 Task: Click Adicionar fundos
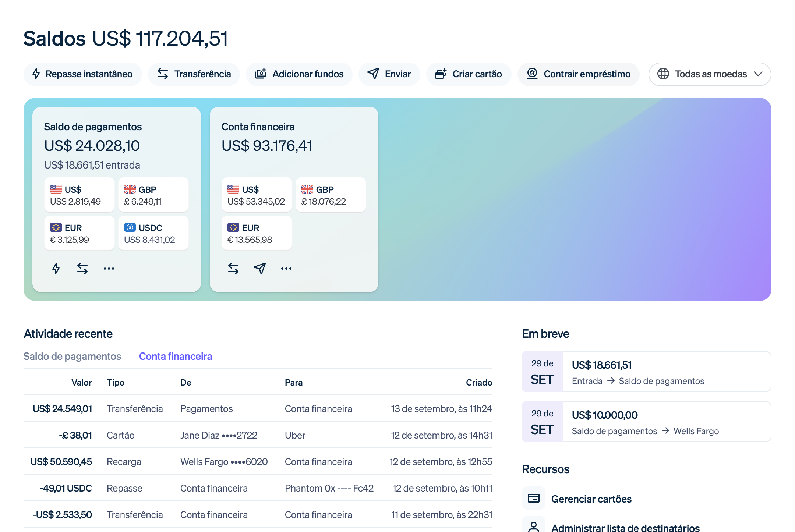tap(299, 74)
